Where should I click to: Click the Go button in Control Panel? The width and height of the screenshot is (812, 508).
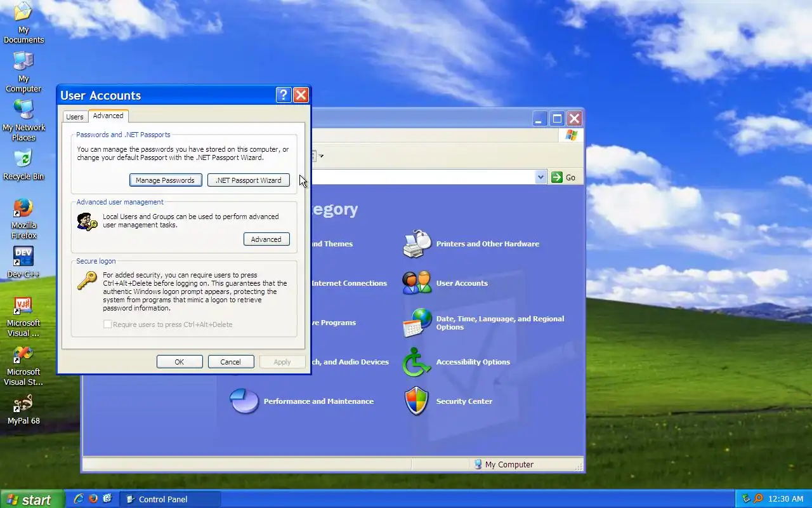click(x=564, y=177)
